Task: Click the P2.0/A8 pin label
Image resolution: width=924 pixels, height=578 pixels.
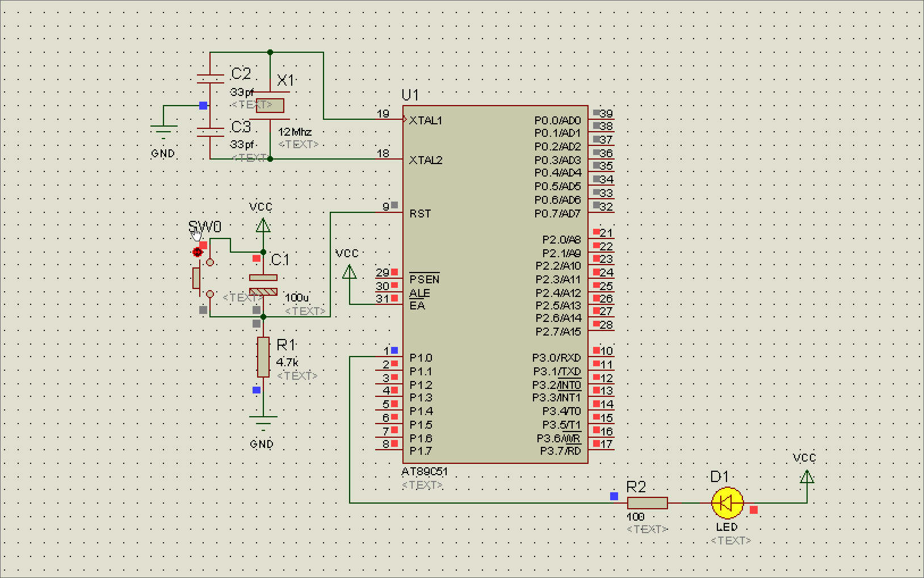Action: [561, 240]
